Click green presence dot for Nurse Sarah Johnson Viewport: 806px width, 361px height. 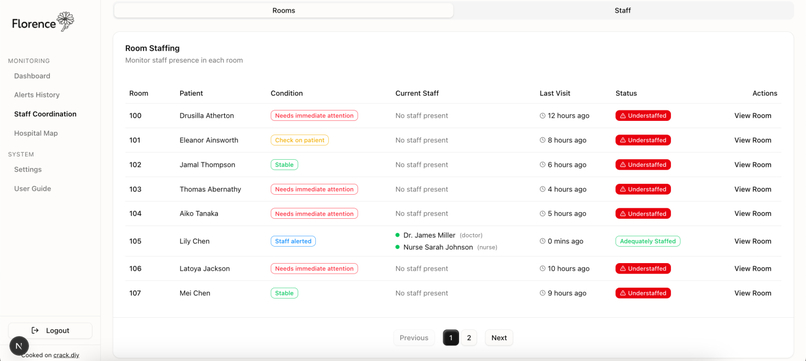[x=397, y=247]
